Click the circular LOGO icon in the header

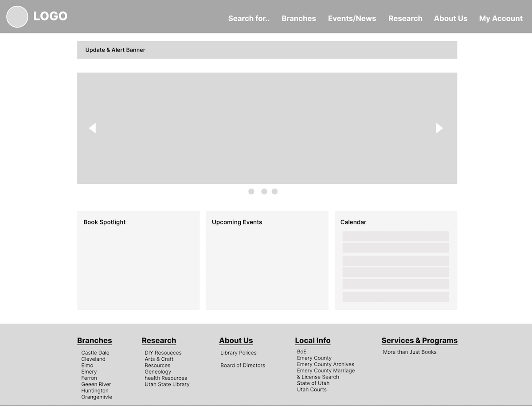point(17,17)
